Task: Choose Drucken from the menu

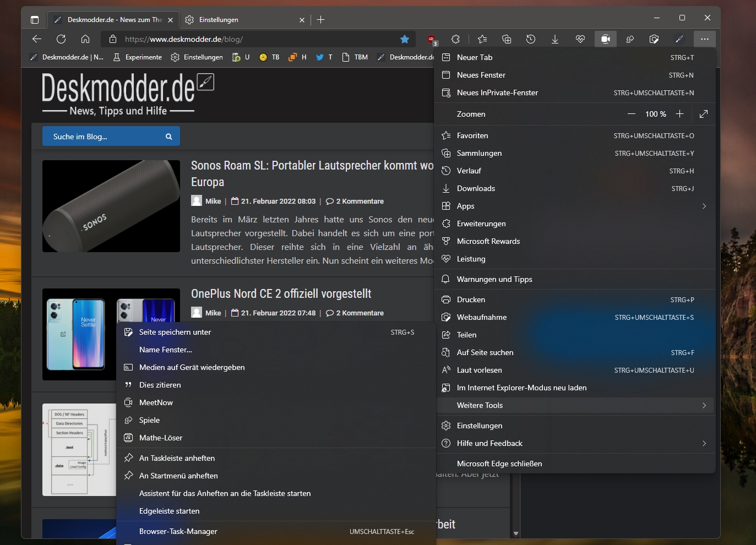Action: [575, 299]
